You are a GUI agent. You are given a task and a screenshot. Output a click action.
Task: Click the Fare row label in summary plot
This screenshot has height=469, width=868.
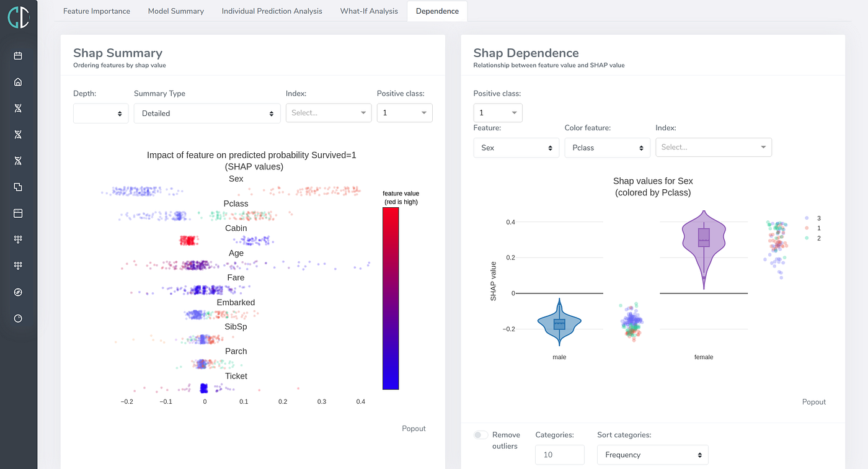236,277
